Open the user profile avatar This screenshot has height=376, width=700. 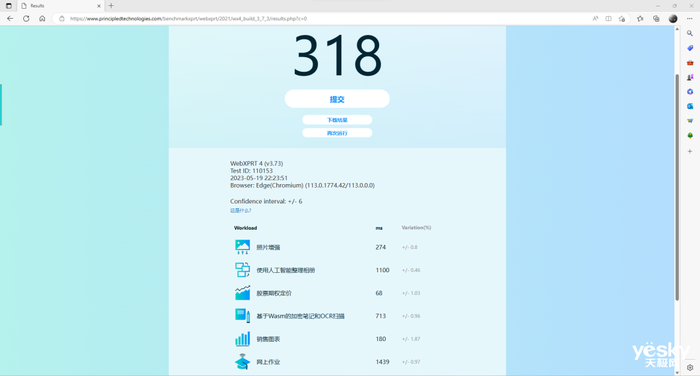[673, 19]
